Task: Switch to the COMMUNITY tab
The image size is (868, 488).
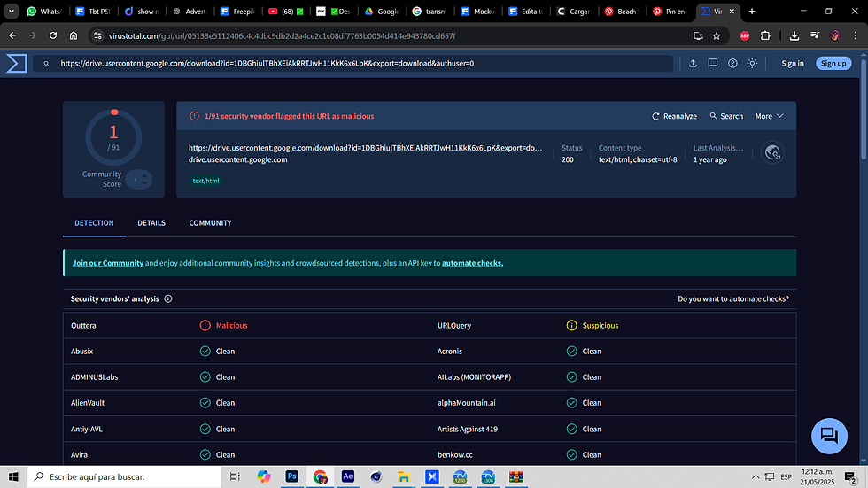Action: [x=211, y=223]
